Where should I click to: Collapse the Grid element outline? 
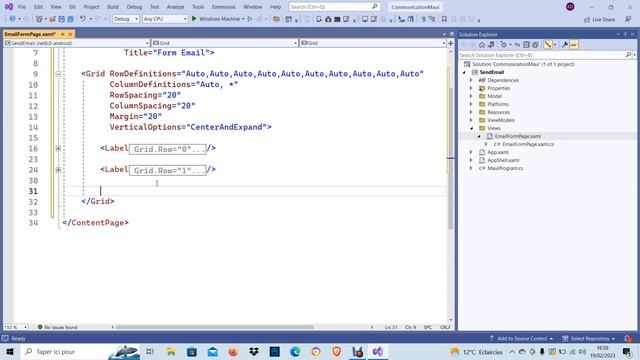coord(58,74)
